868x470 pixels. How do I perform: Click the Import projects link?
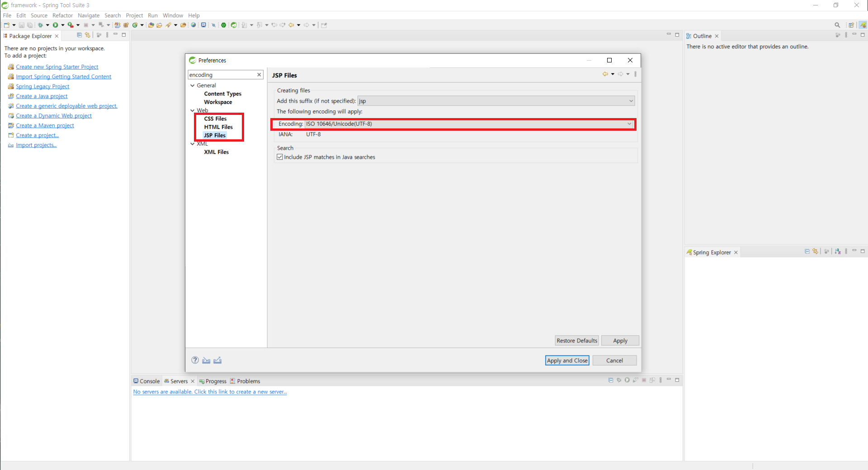pyautogui.click(x=36, y=145)
